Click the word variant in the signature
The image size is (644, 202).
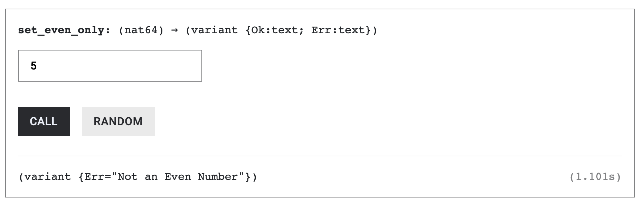click(x=215, y=30)
